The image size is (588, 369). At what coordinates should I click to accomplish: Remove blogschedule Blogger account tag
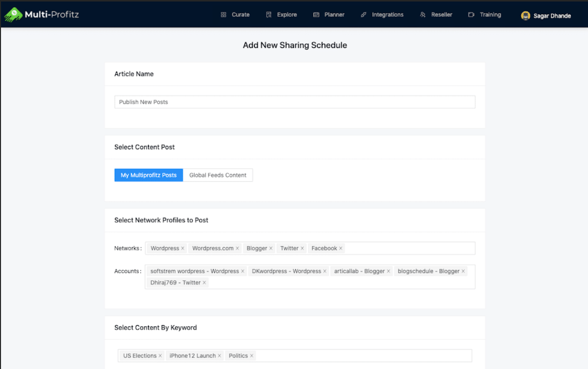[463, 271]
